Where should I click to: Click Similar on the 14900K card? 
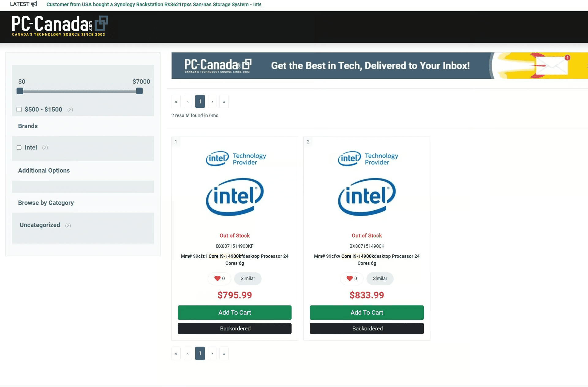pyautogui.click(x=380, y=279)
